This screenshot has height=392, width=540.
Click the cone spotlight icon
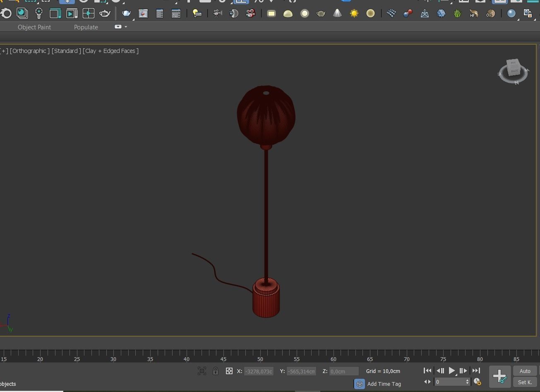[338, 14]
